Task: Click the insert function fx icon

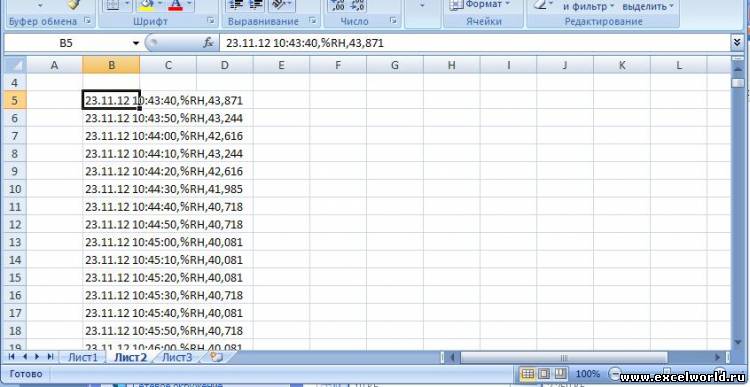Action: click(208, 43)
